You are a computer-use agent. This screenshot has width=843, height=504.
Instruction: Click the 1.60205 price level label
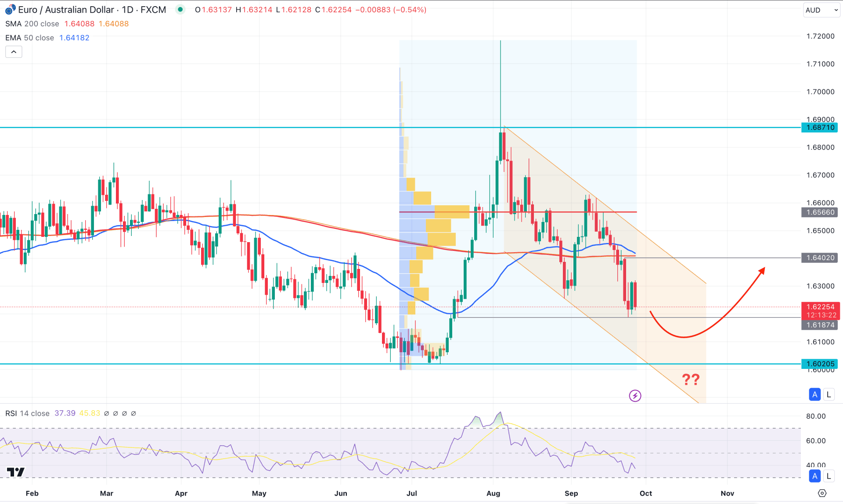click(820, 364)
